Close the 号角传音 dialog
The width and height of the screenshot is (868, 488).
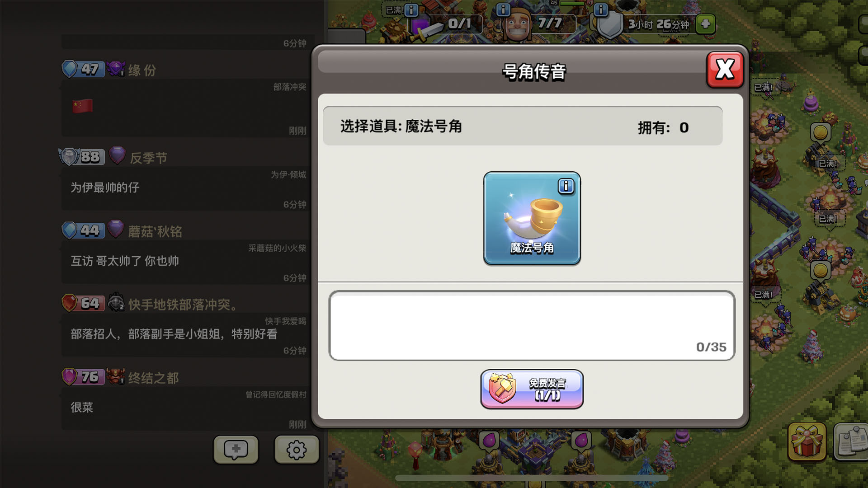725,70
